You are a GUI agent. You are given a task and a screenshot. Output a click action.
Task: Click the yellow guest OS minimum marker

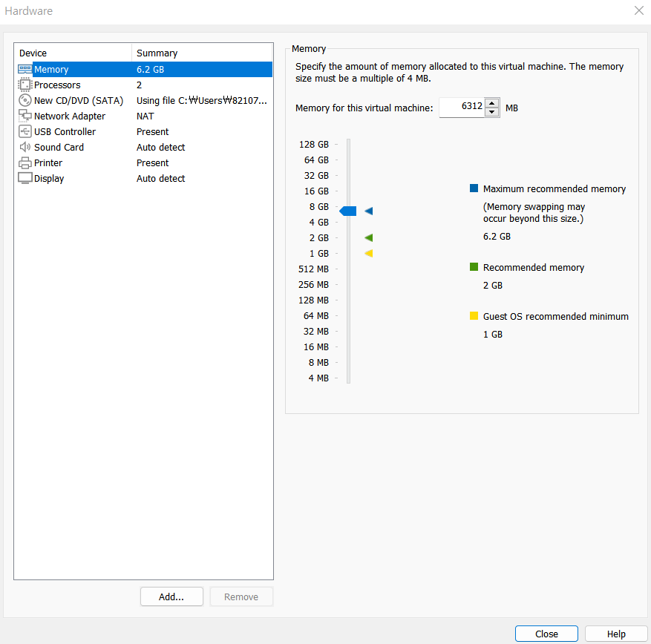click(369, 253)
